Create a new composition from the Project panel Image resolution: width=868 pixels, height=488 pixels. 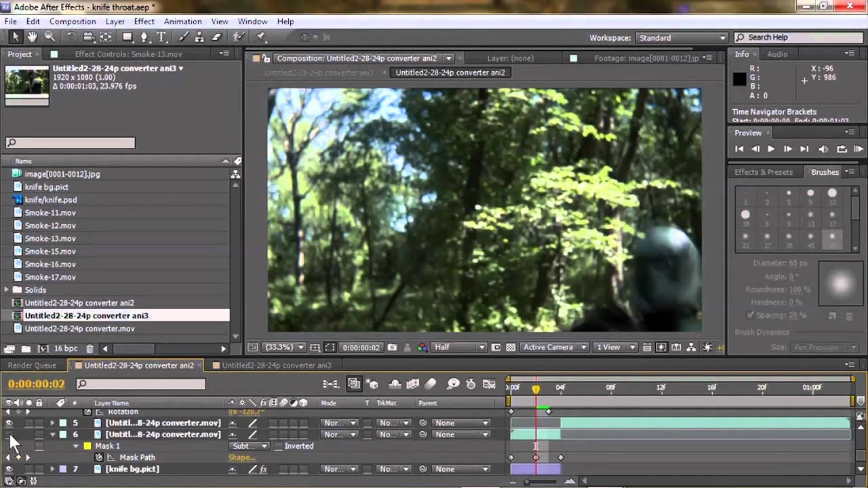tap(43, 348)
